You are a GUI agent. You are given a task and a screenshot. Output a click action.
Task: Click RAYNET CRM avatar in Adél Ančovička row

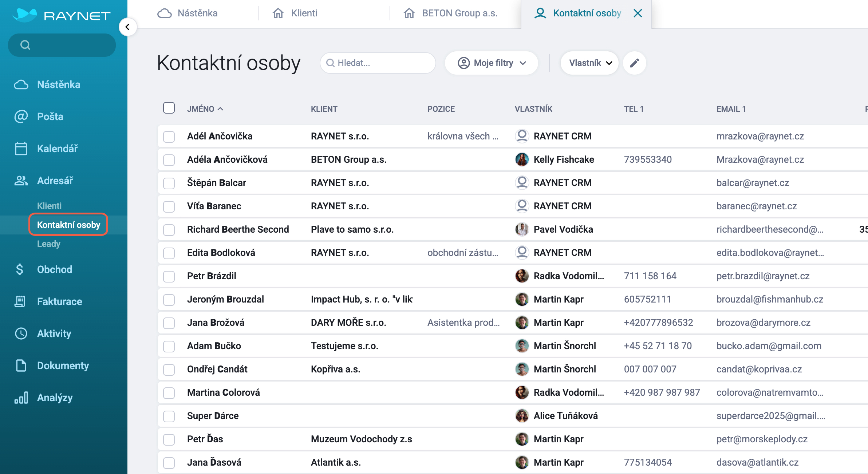522,136
